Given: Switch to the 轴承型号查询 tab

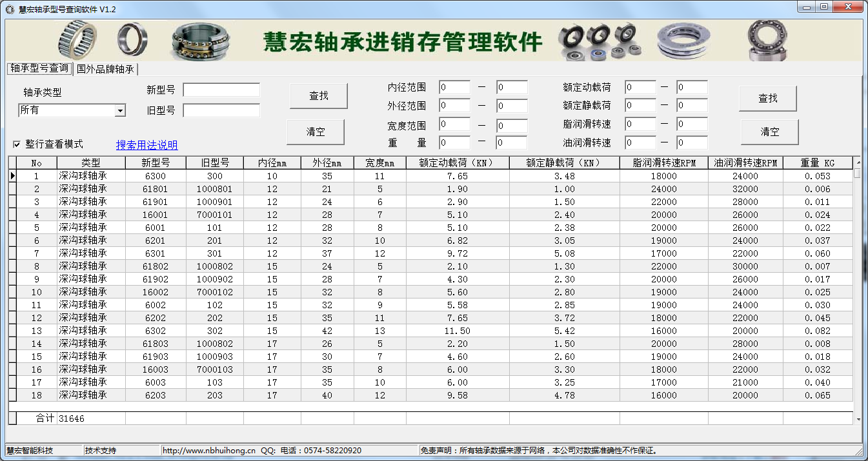Looking at the screenshot, I should pos(39,68).
